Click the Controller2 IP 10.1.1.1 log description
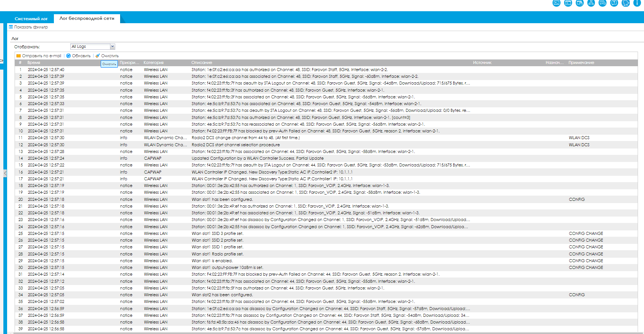The width and height of the screenshot is (644, 334). 272,172
